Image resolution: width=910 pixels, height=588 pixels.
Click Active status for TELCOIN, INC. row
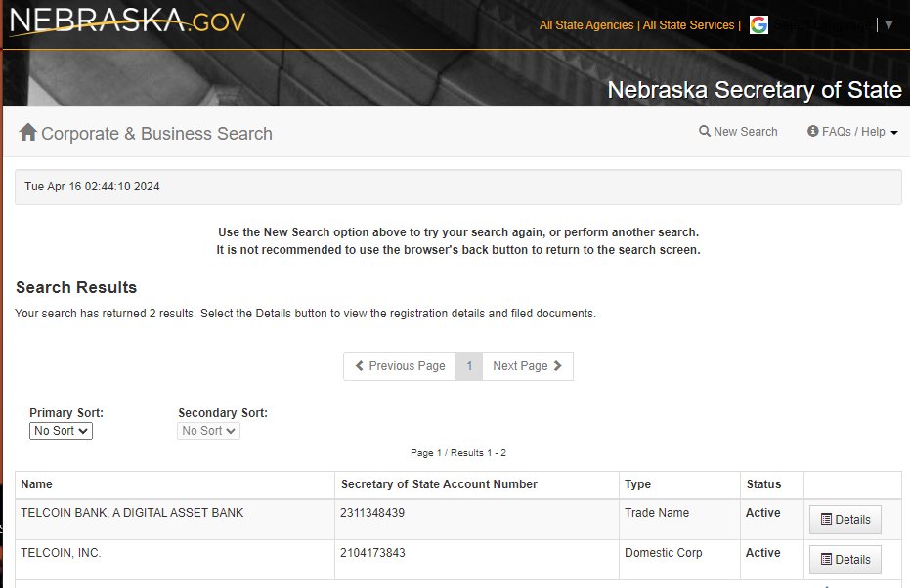(763, 553)
